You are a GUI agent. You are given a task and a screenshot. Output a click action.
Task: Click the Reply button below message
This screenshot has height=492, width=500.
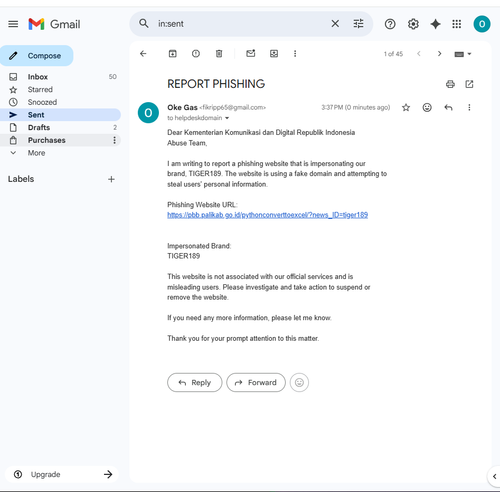(195, 382)
